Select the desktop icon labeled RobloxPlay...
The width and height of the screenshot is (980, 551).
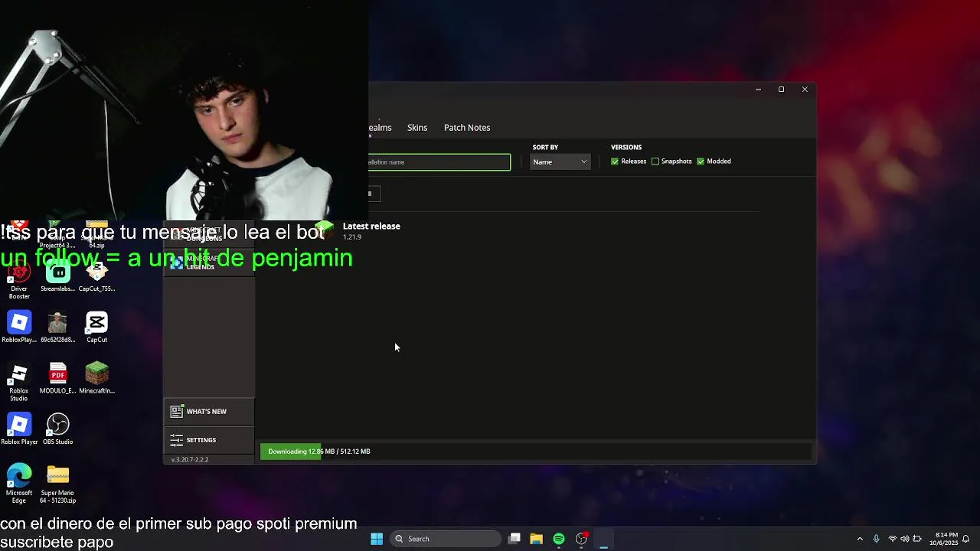point(19,328)
